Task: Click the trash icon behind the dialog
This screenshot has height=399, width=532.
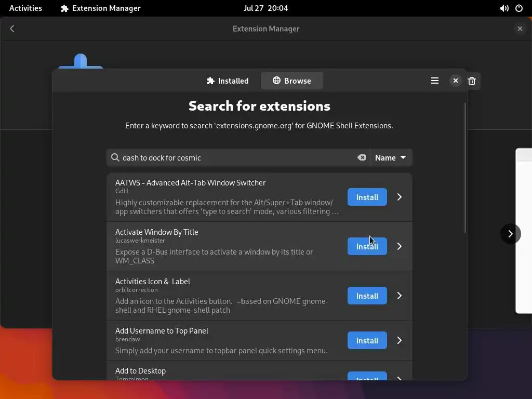Action: click(472, 81)
